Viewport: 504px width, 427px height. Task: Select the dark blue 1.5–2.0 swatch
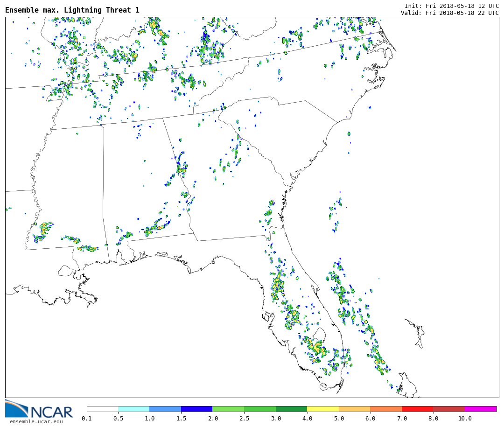[196, 409]
